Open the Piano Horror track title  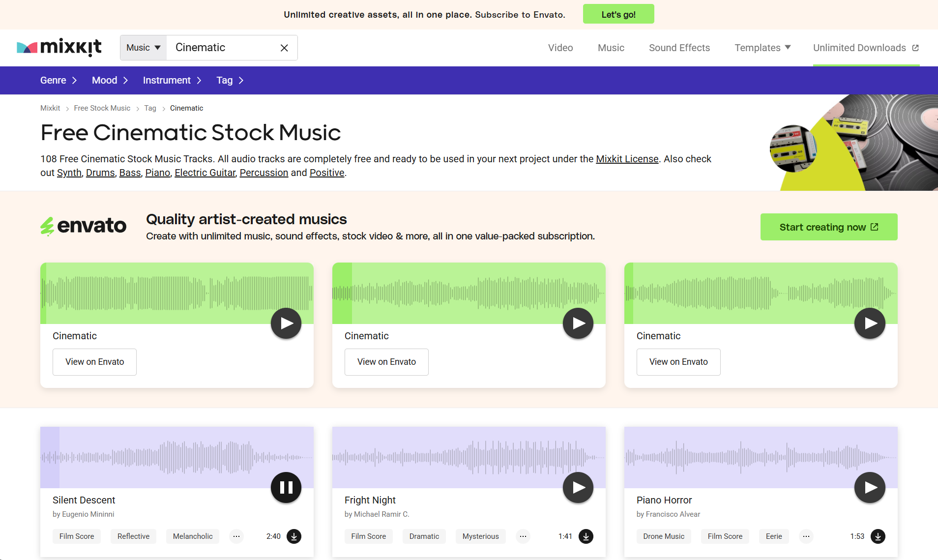click(664, 500)
